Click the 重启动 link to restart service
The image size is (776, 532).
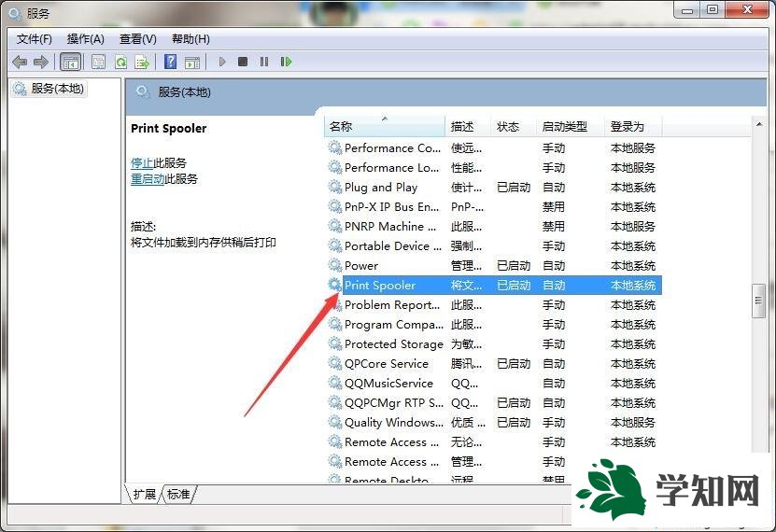[x=148, y=179]
